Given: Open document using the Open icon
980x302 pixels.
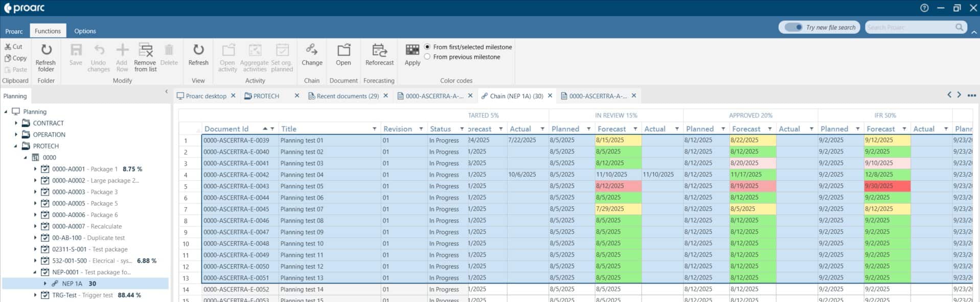Looking at the screenshot, I should pyautogui.click(x=343, y=50).
